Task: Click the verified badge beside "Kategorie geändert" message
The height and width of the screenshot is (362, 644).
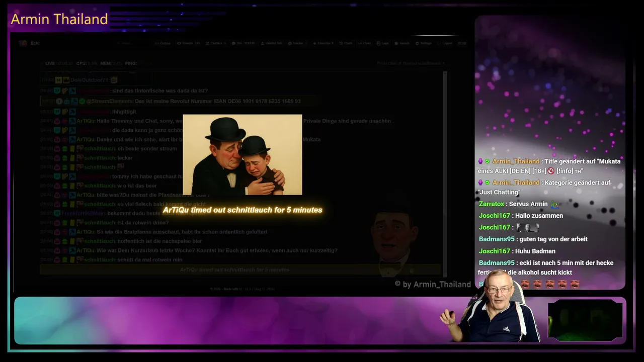Action: click(x=487, y=183)
